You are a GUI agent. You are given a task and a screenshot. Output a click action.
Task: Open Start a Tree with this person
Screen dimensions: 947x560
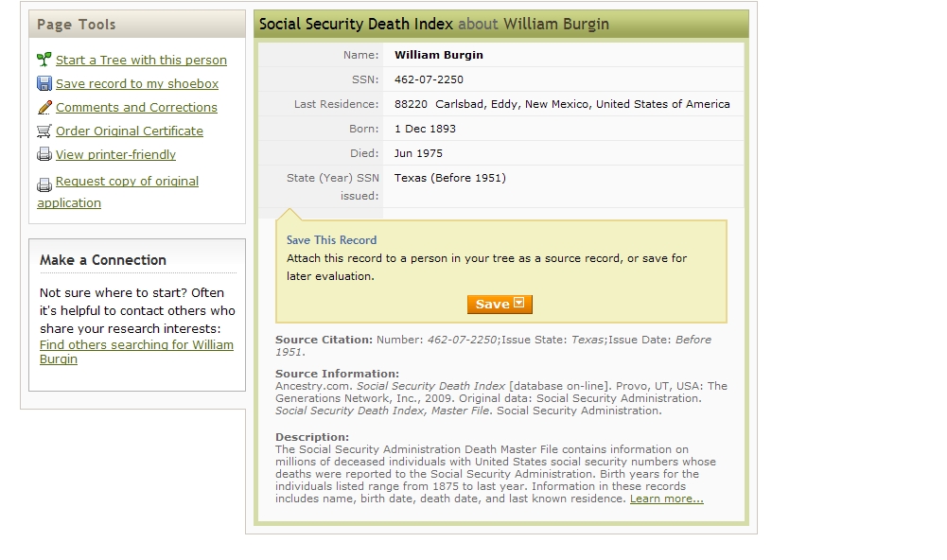click(141, 60)
